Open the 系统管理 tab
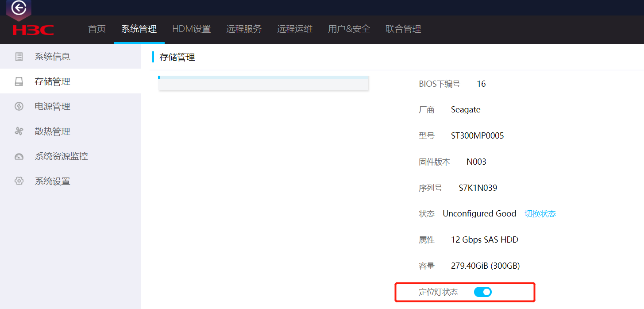This screenshot has width=644, height=309. (x=139, y=29)
